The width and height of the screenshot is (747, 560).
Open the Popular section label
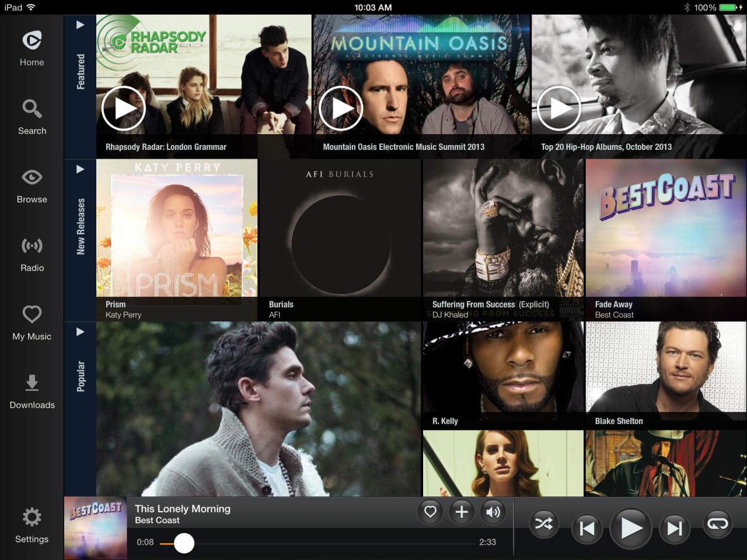tap(81, 376)
